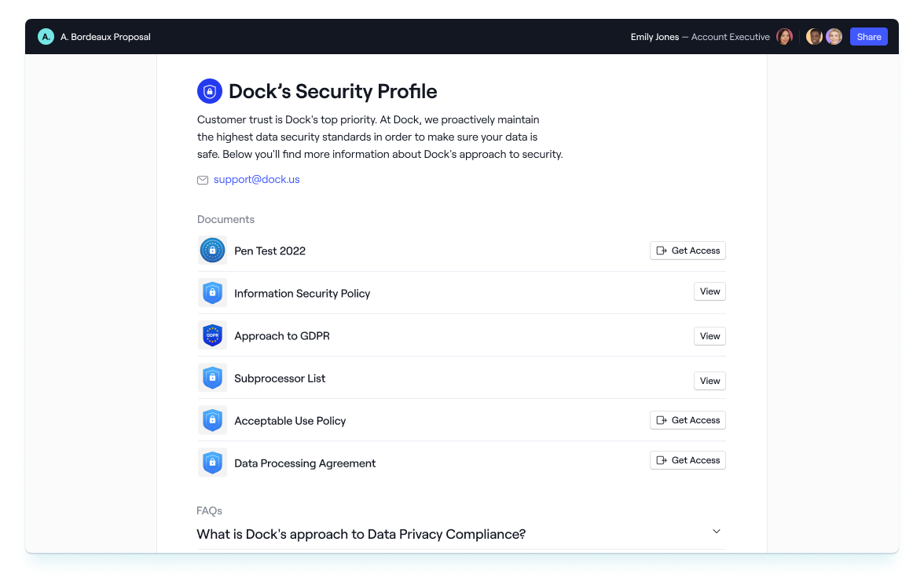This screenshot has height=578, width=924.
Task: Get Access to Pen Test 2022
Action: [x=687, y=251]
